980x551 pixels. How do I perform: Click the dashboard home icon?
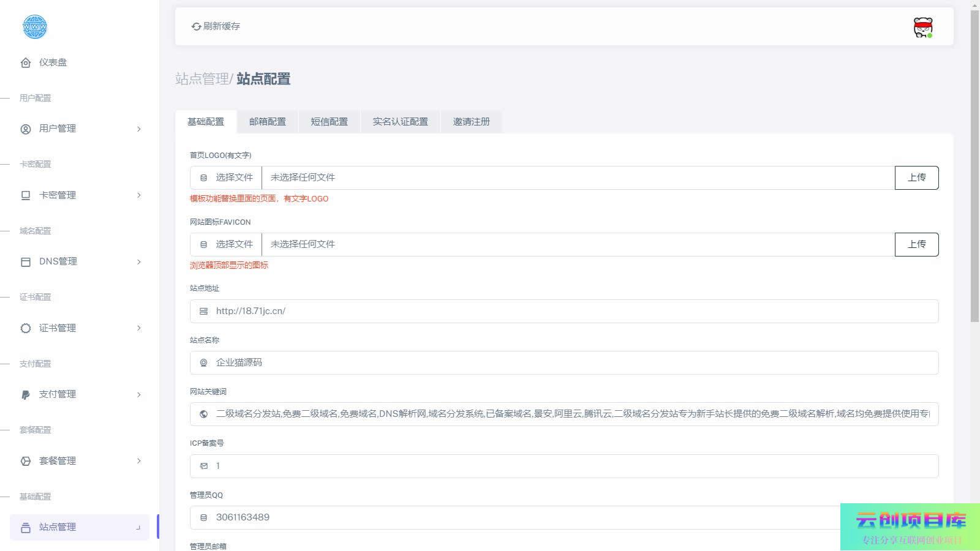coord(26,62)
